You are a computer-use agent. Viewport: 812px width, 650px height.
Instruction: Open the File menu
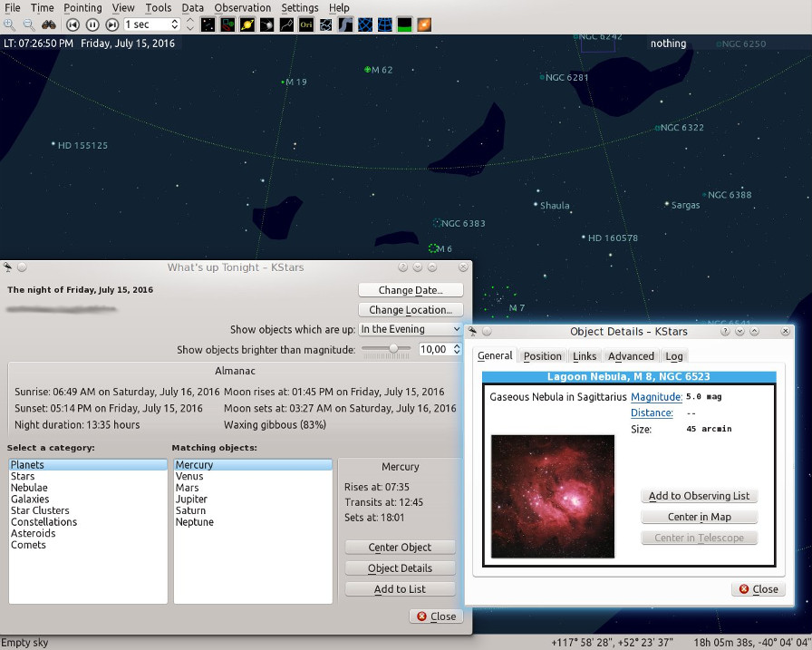click(x=13, y=8)
